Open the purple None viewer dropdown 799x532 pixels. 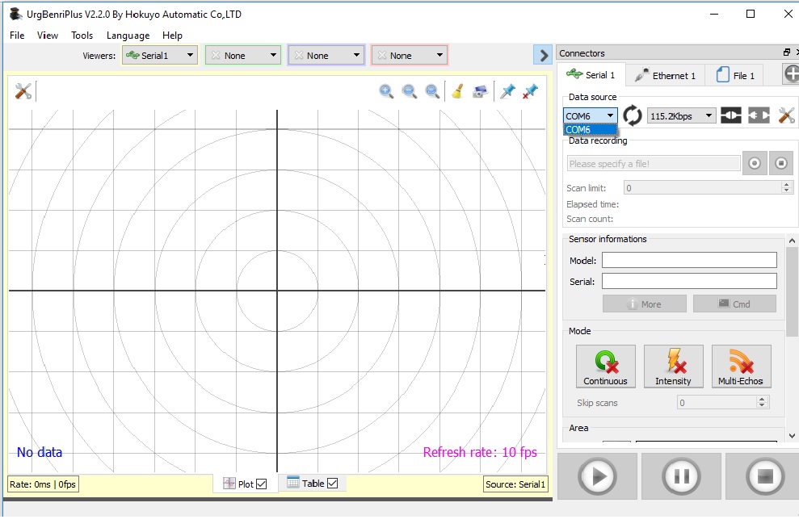click(x=326, y=56)
